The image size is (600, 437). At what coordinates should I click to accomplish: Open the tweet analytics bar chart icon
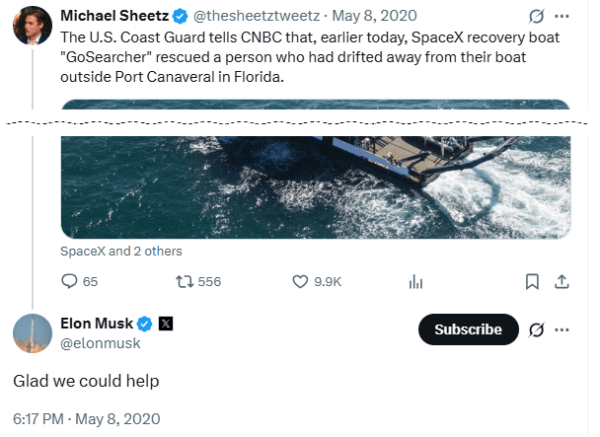click(416, 282)
